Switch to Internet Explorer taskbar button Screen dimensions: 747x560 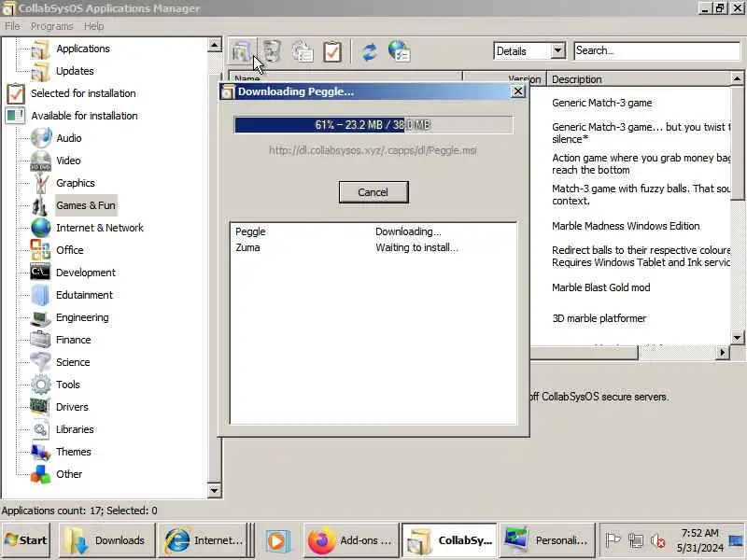coord(204,540)
